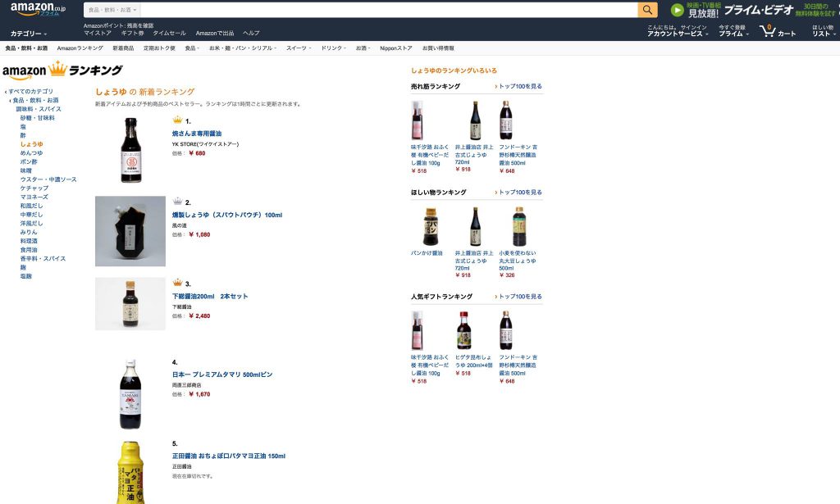Expand the カテゴリー dropdown menu
This screenshot has height=504, width=840.
click(29, 34)
